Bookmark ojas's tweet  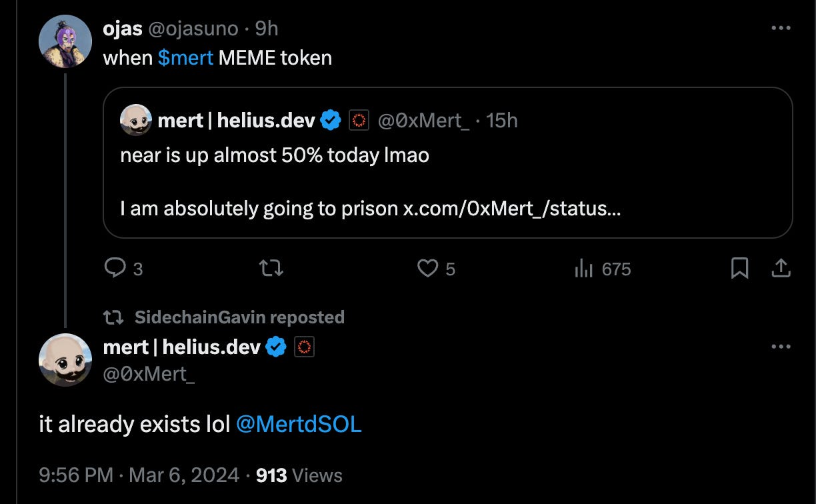(740, 269)
